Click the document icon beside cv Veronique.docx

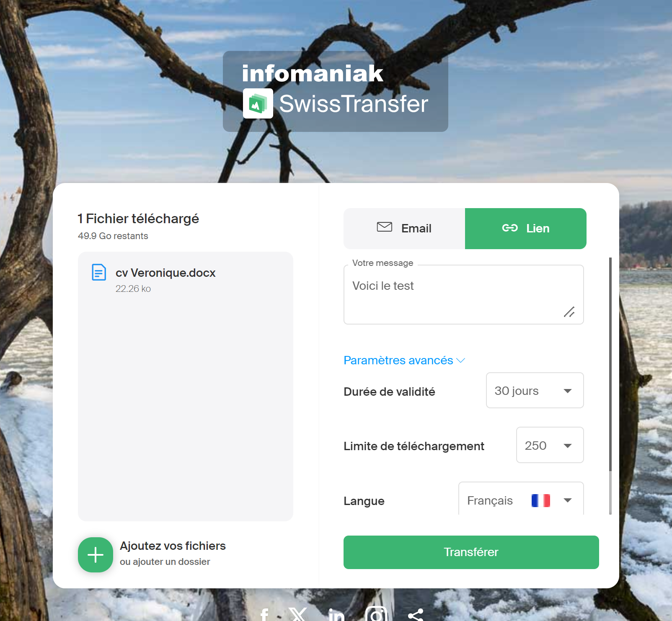(99, 272)
